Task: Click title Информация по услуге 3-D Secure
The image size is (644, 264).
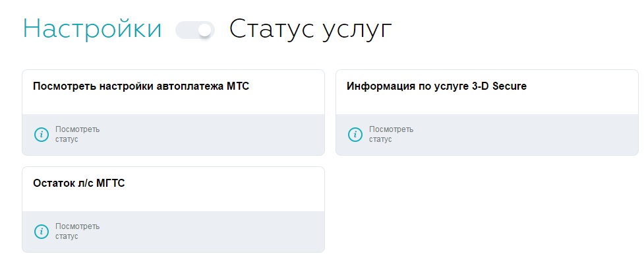Action: tap(436, 86)
